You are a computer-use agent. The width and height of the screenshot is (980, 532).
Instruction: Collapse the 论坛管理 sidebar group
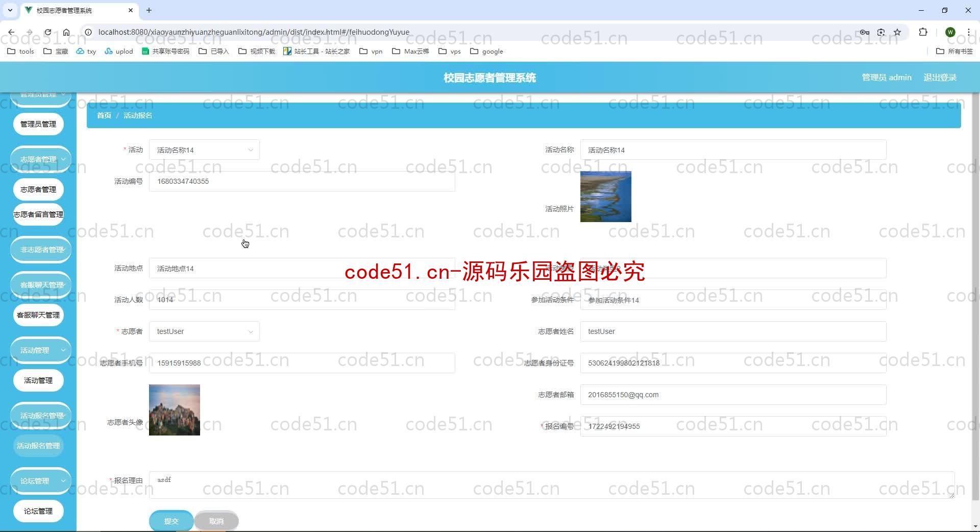click(41, 481)
